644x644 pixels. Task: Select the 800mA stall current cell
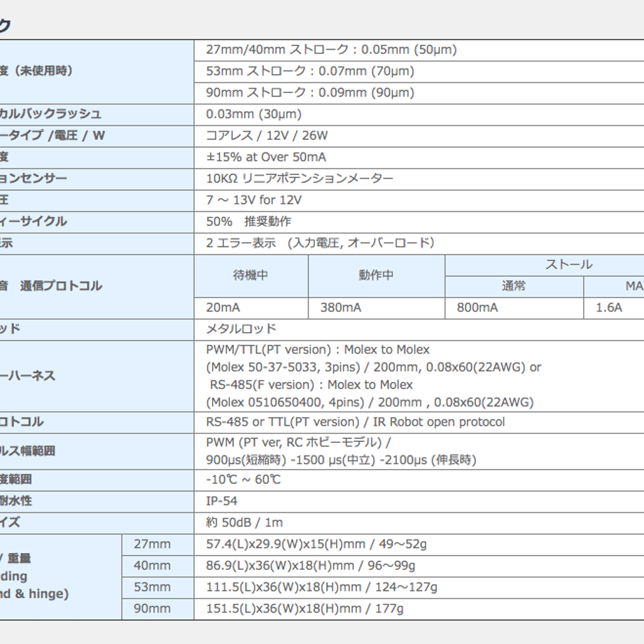pos(514,308)
